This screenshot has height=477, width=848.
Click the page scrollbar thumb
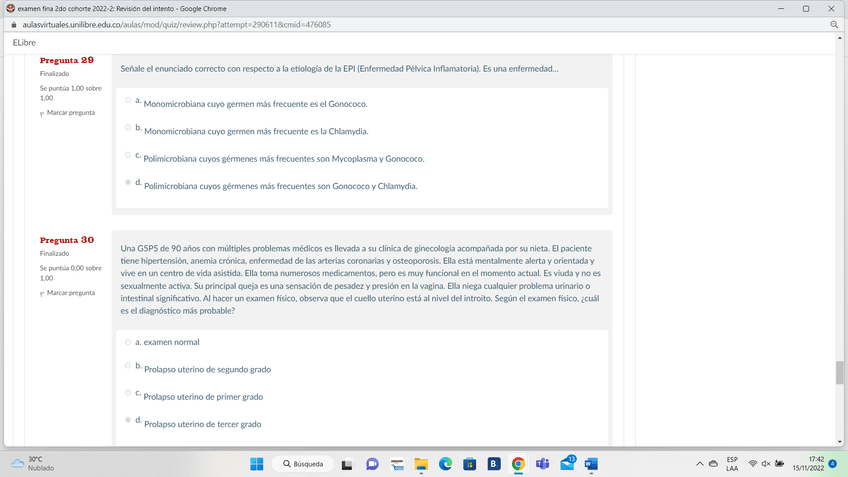point(839,373)
